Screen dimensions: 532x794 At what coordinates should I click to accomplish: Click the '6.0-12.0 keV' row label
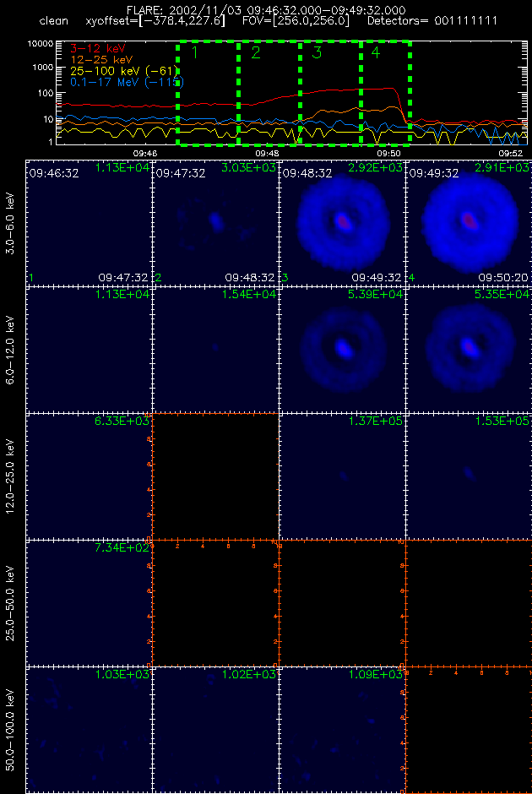point(12,350)
